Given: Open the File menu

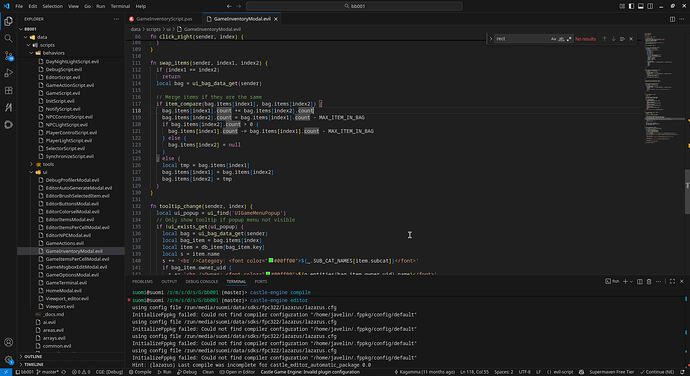Looking at the screenshot, I should pyautogui.click(x=19, y=6).
